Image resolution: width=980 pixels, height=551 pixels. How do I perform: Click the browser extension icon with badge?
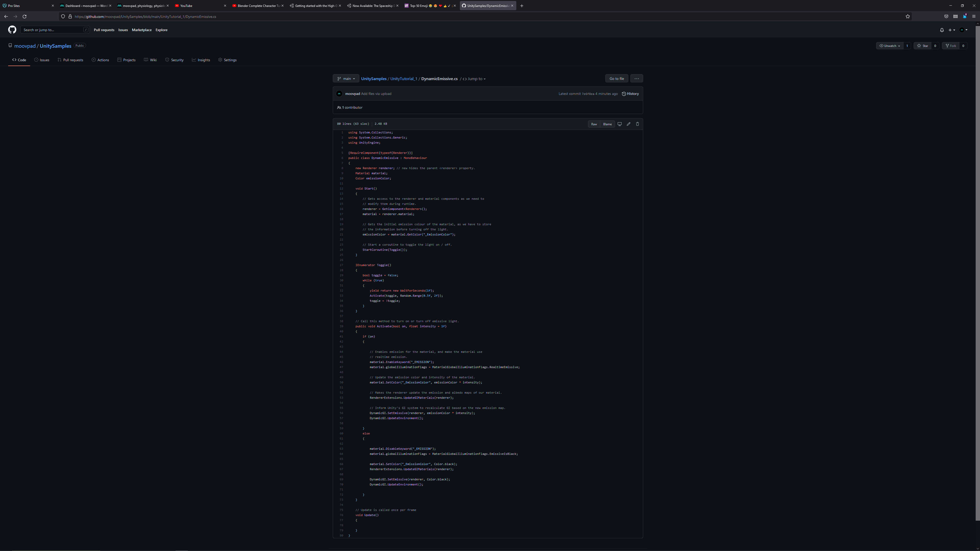[965, 16]
